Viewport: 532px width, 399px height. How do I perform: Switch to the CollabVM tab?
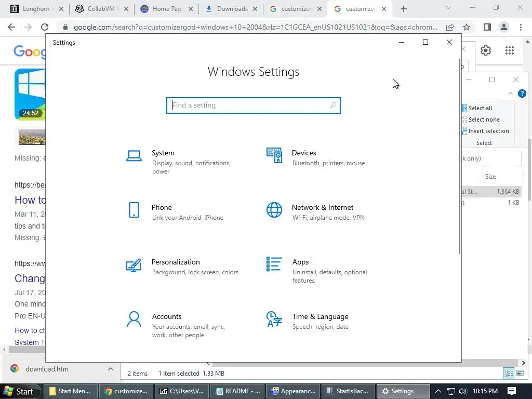point(101,9)
